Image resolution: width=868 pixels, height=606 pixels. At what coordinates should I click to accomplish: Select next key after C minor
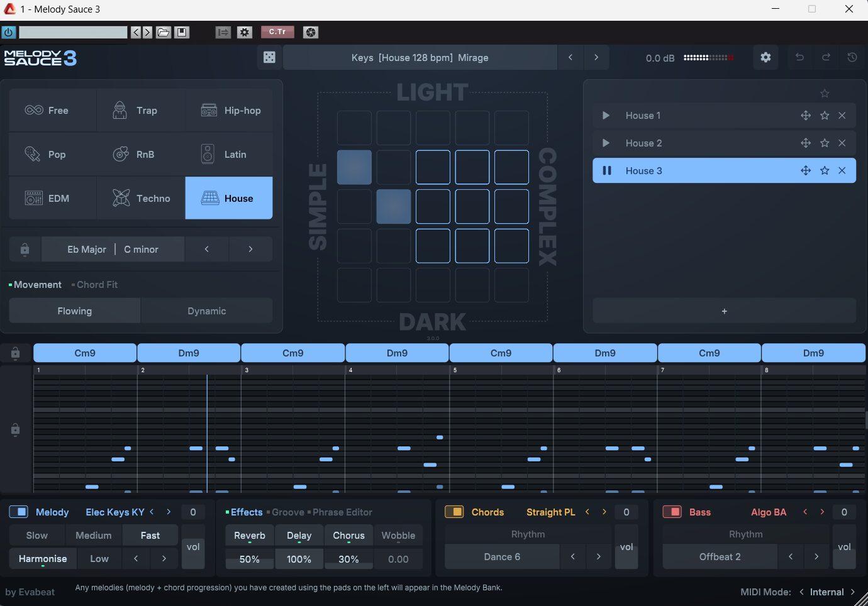[250, 250]
